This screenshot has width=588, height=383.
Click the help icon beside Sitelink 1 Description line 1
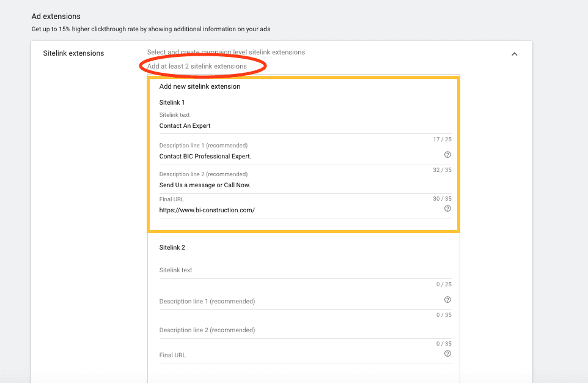coord(447,155)
